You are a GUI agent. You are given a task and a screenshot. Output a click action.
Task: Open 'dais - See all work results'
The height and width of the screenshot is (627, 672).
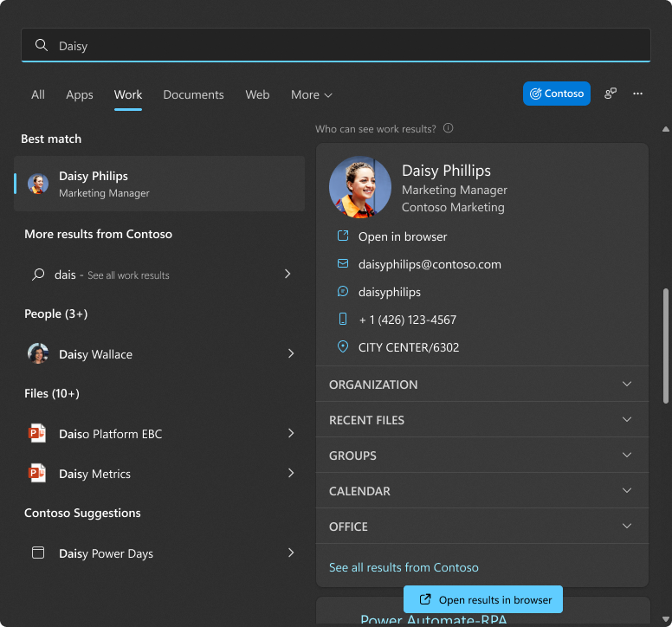(159, 275)
